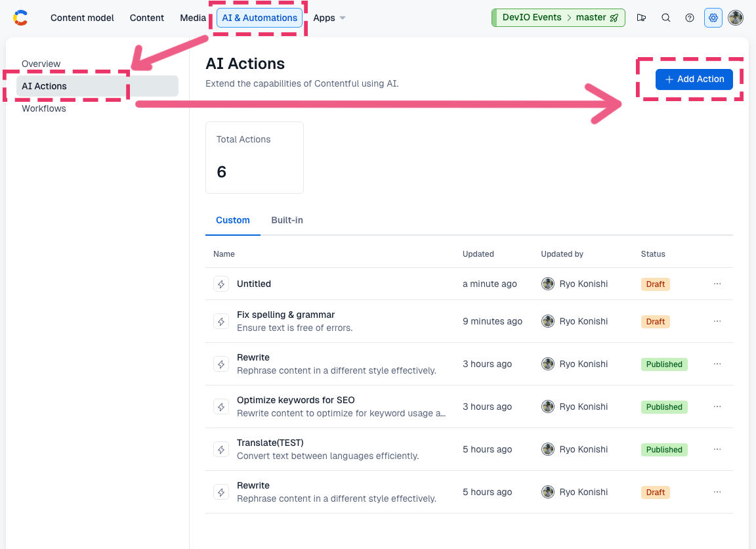
Task: Select the AI & Automations nav item
Action: pyautogui.click(x=259, y=18)
